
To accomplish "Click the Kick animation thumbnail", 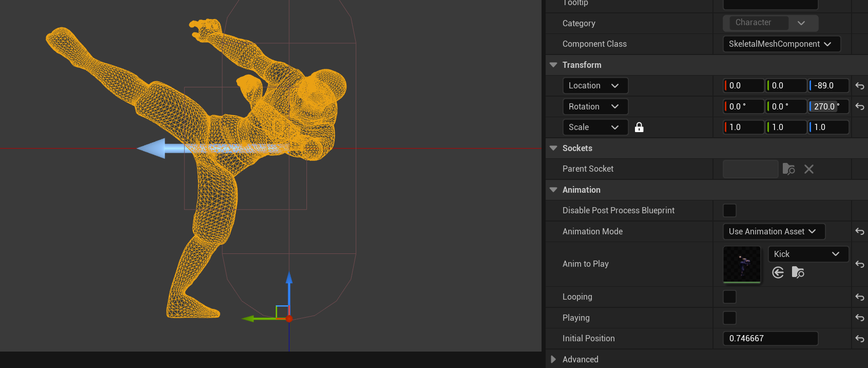I will pos(742,265).
